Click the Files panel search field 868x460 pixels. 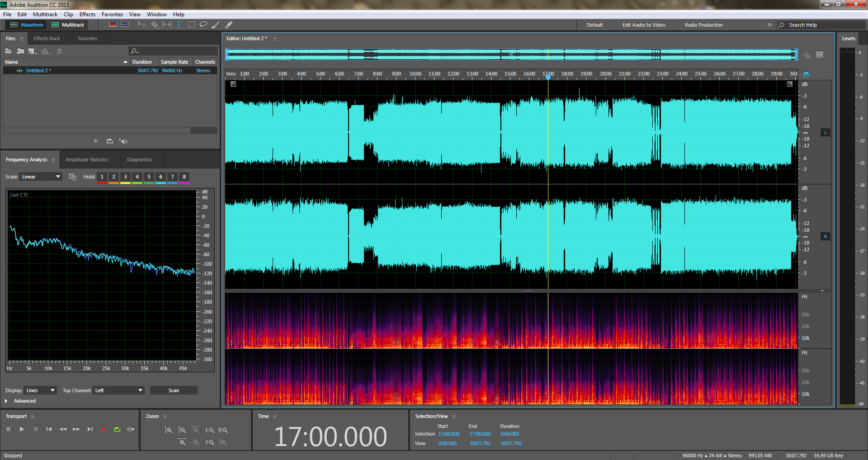pos(173,51)
